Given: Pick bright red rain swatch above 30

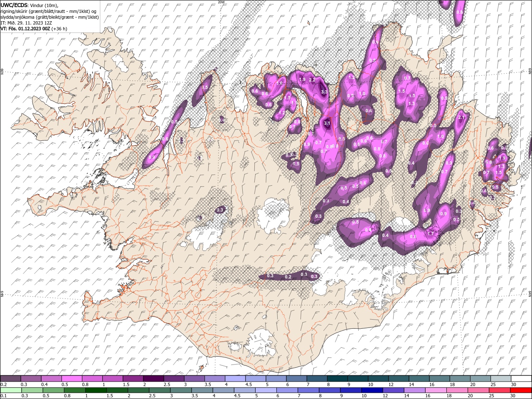Looking at the screenshot, I should [x=521, y=390].
